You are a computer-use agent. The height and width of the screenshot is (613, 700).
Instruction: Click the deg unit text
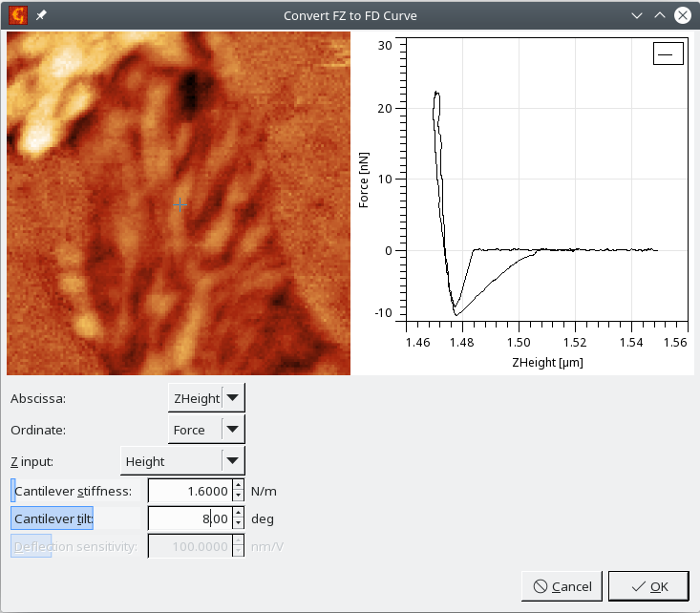[x=263, y=518]
